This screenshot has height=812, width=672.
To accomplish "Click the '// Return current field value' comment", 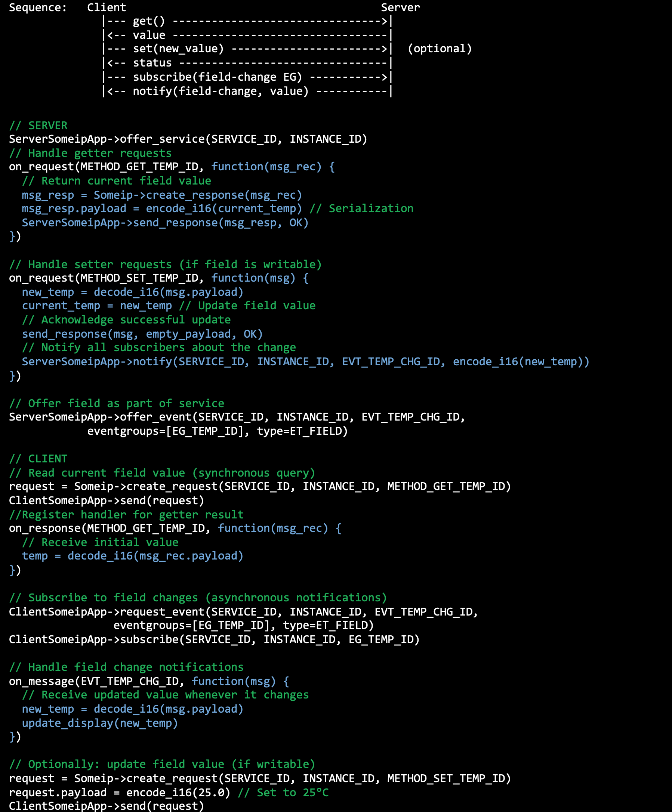I will click(117, 181).
